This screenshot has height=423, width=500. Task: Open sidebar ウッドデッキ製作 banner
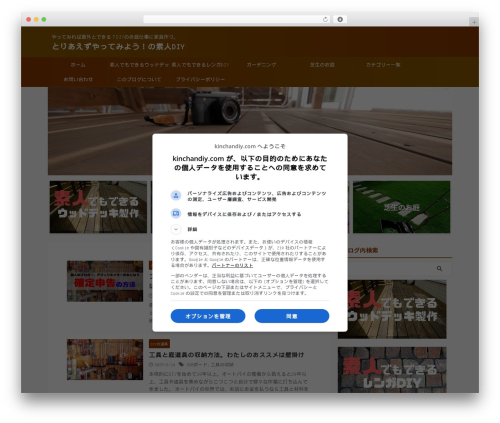(392, 309)
